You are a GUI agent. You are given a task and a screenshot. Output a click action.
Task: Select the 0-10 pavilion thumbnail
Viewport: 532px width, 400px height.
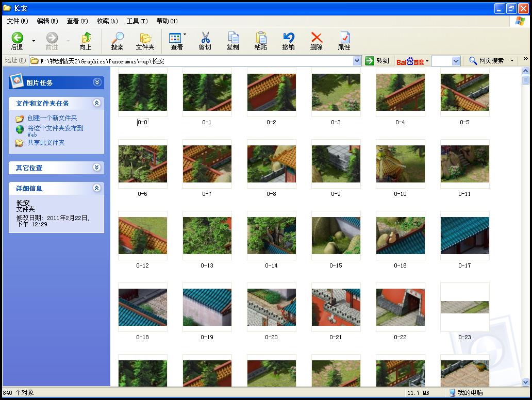point(401,164)
